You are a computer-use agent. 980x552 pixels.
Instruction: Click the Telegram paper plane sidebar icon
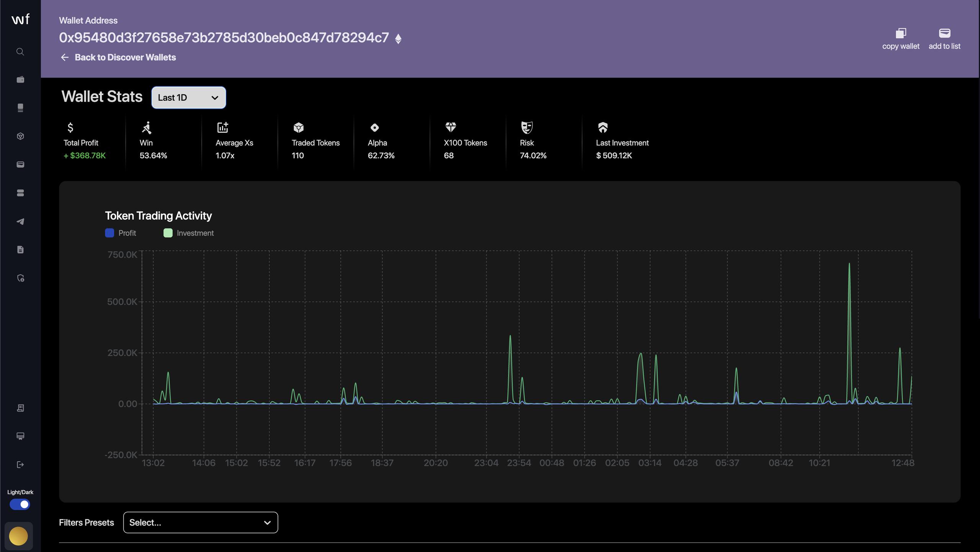click(x=20, y=221)
